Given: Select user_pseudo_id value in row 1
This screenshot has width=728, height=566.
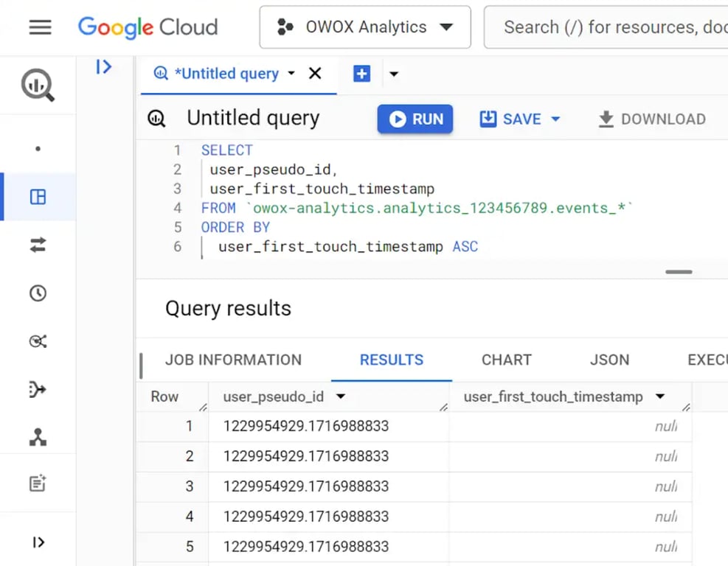Looking at the screenshot, I should pyautogui.click(x=306, y=426).
